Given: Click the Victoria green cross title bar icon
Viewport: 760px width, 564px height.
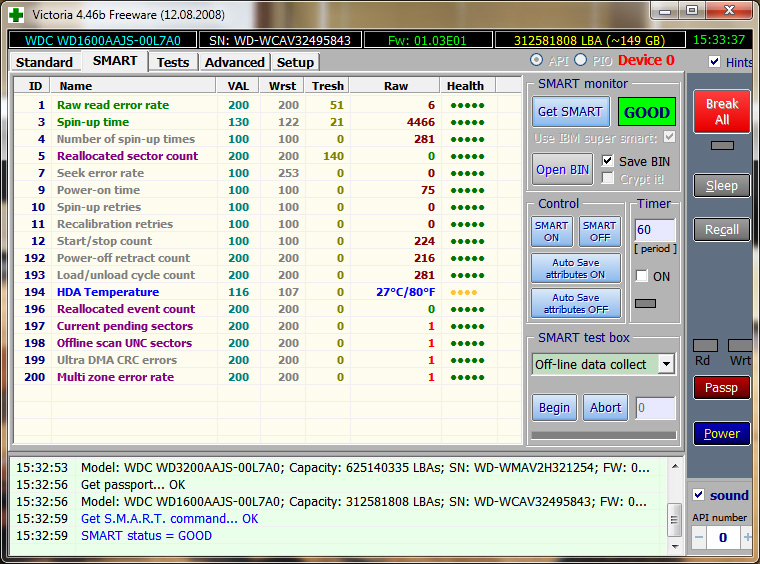Looking at the screenshot, I should [x=14, y=14].
